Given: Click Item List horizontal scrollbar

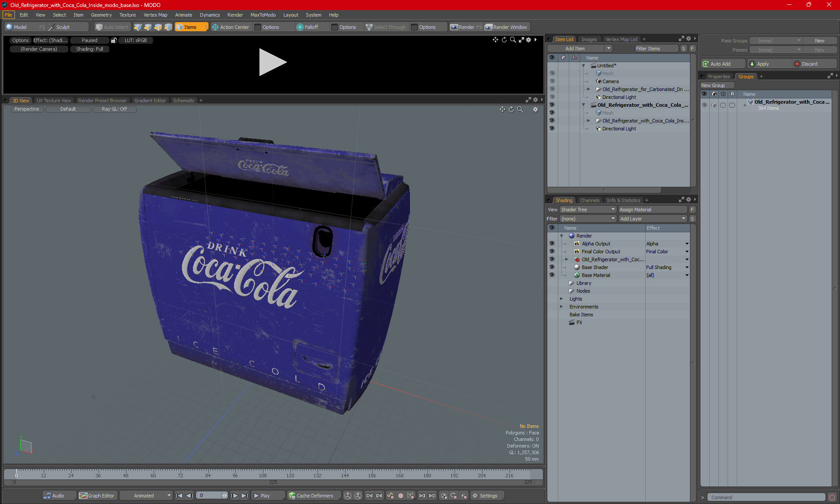Looking at the screenshot, I should point(604,190).
